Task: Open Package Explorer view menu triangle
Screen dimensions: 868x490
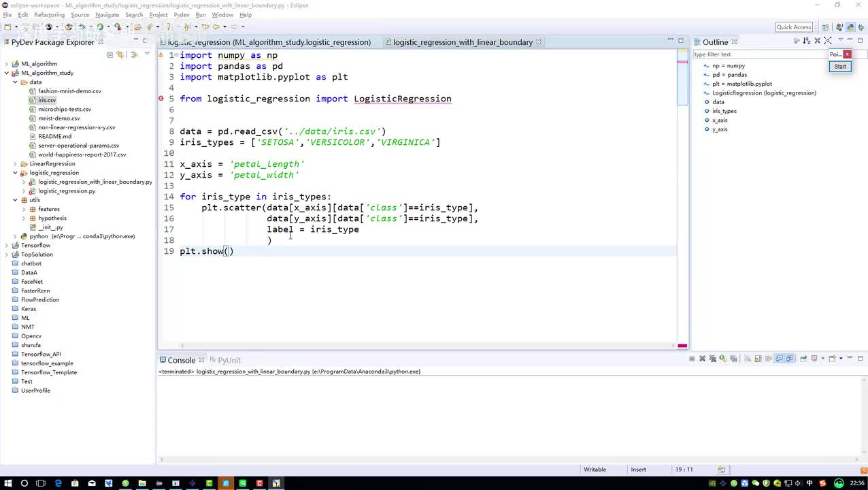Action: (146, 54)
